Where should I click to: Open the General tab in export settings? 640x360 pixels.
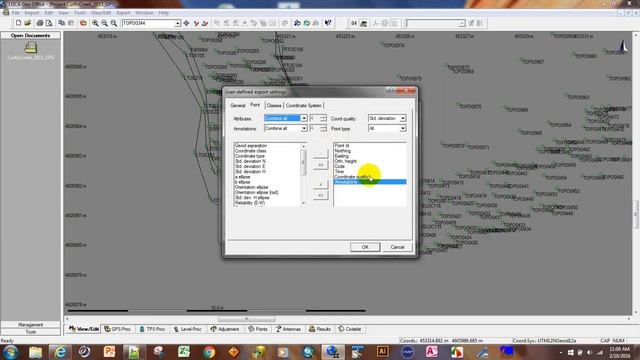point(238,106)
